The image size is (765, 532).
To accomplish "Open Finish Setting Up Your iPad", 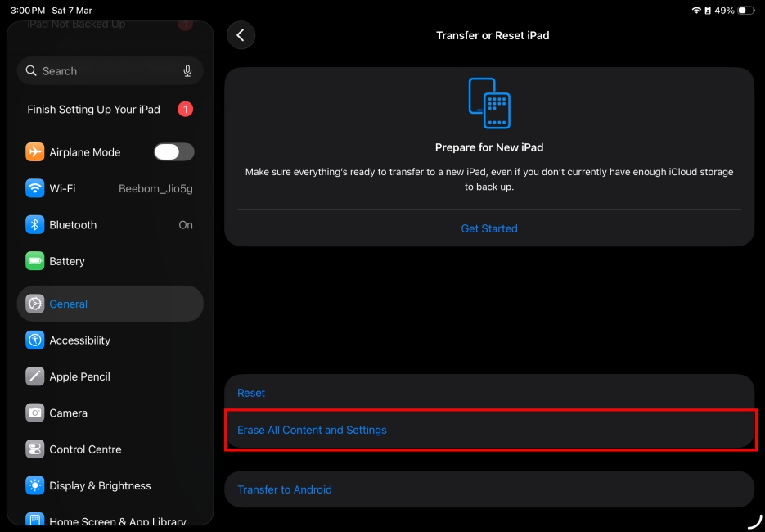I will (93, 109).
